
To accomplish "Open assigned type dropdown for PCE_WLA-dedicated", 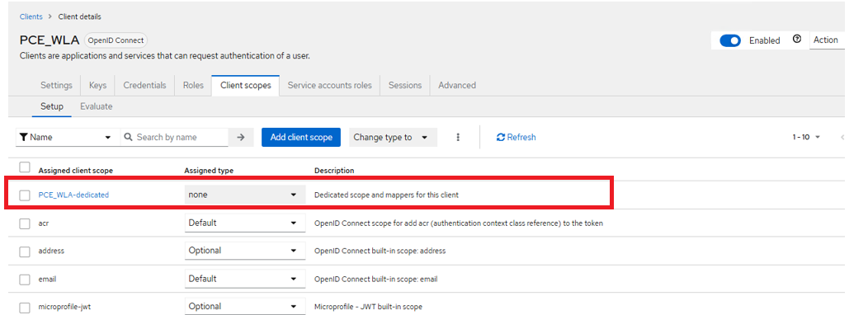I will tap(245, 195).
